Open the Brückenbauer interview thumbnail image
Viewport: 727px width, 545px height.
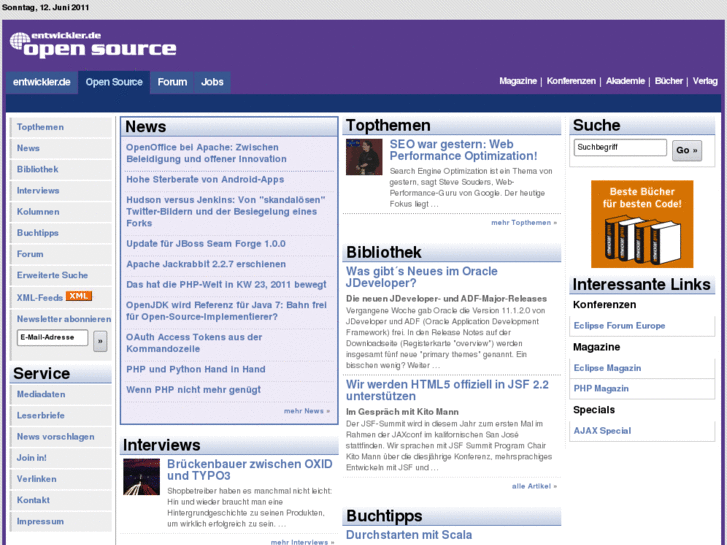(141, 477)
